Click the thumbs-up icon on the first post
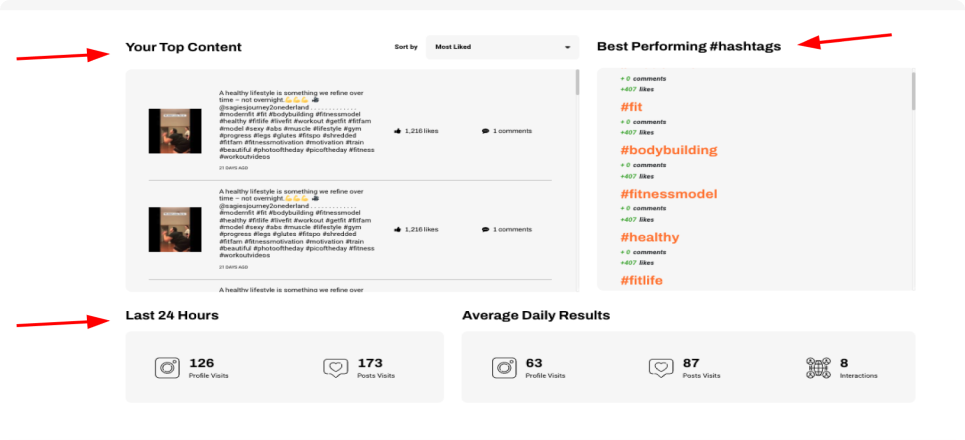 398,131
